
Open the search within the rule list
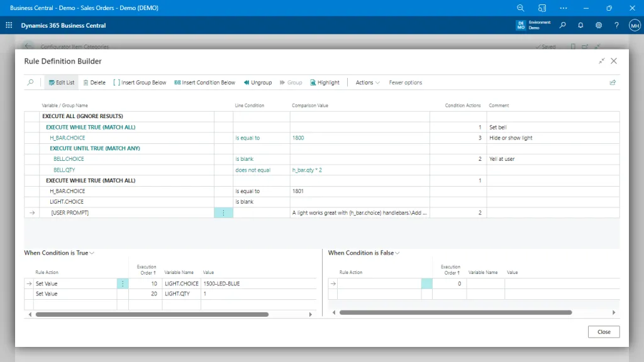tap(30, 82)
